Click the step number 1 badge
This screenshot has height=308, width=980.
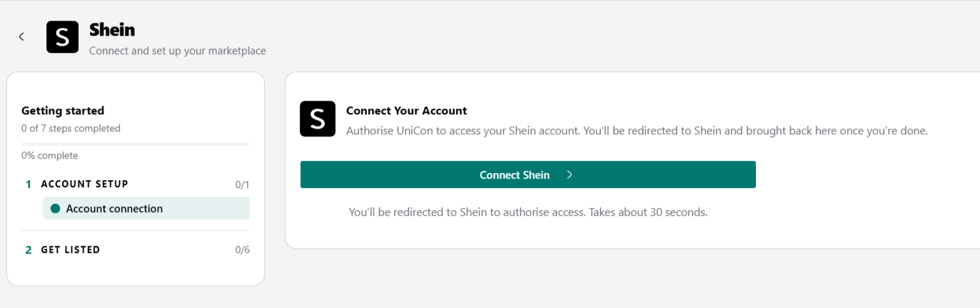tap(29, 184)
